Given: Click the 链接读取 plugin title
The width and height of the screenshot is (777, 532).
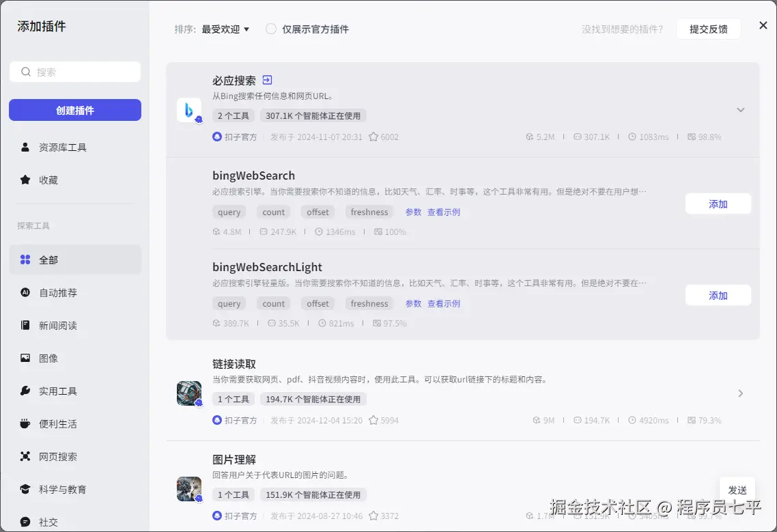Looking at the screenshot, I should tap(234, 364).
